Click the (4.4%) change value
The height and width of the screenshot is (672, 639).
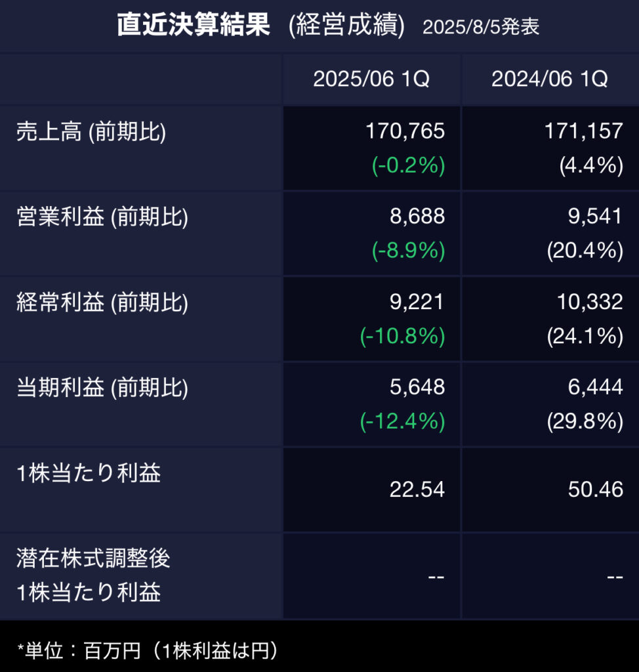coord(591,165)
